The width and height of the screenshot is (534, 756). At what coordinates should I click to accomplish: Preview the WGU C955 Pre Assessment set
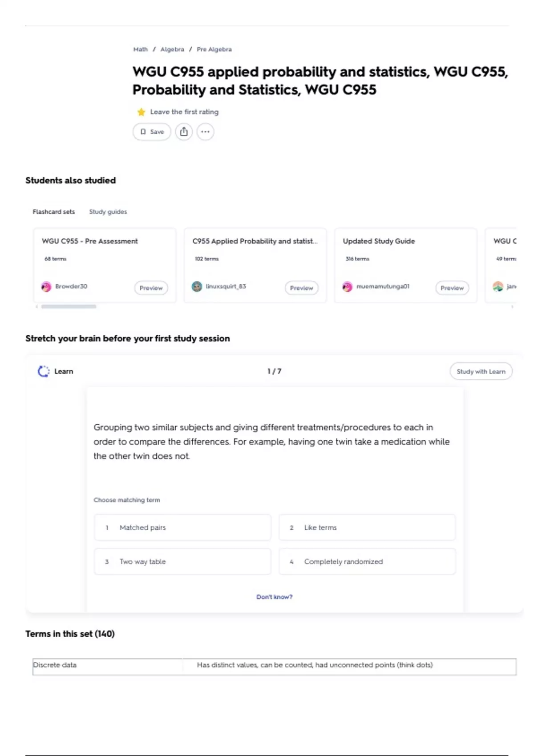(151, 288)
